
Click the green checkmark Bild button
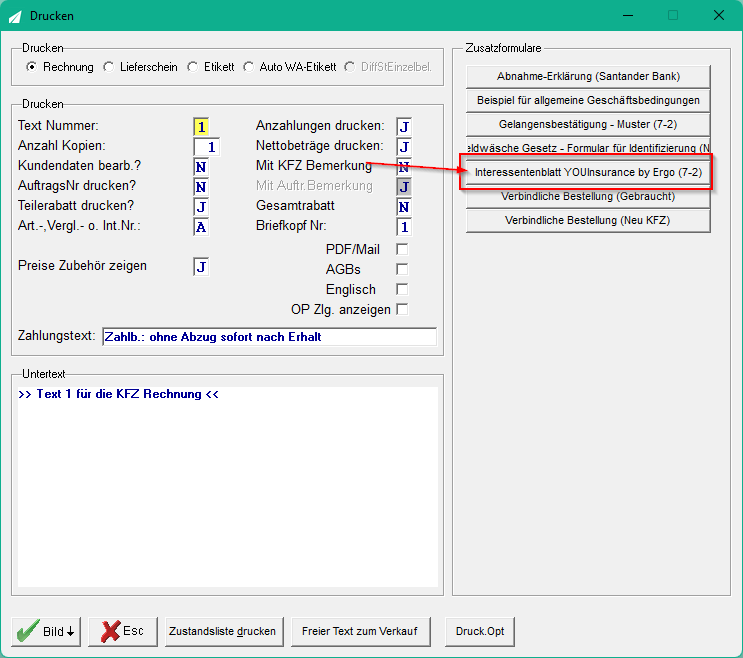(x=46, y=631)
